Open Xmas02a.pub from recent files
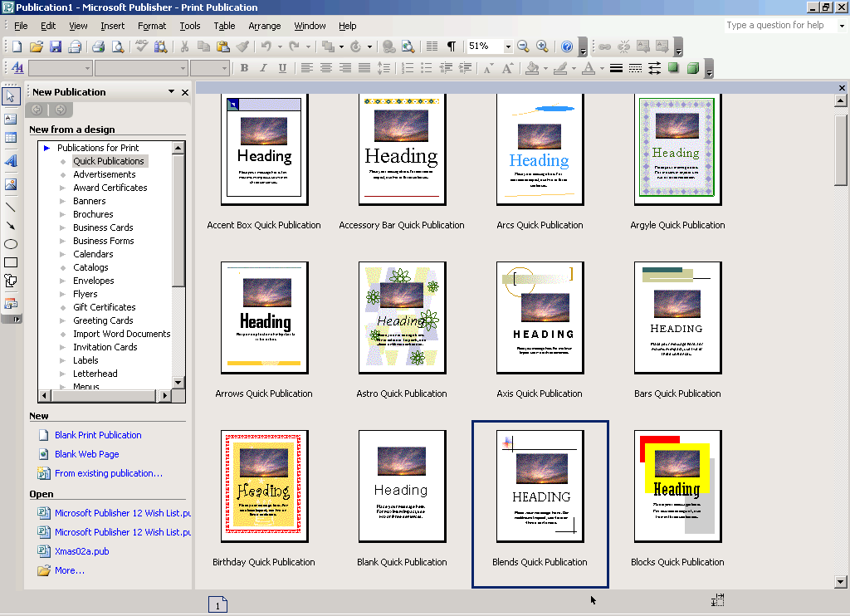This screenshot has height=616, width=850. click(81, 551)
